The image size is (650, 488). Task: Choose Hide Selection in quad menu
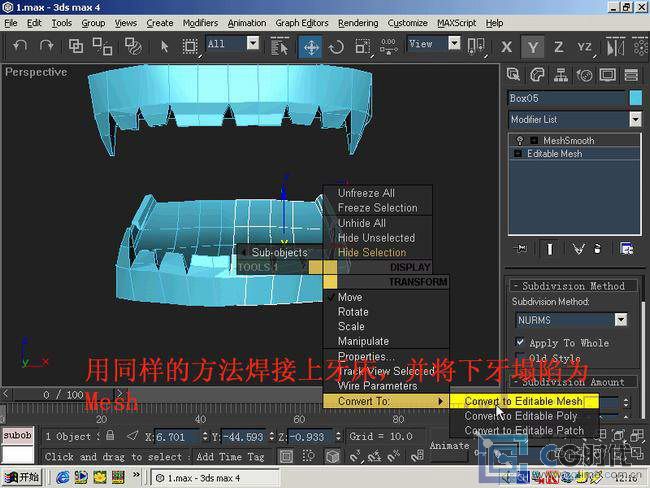pos(372,252)
